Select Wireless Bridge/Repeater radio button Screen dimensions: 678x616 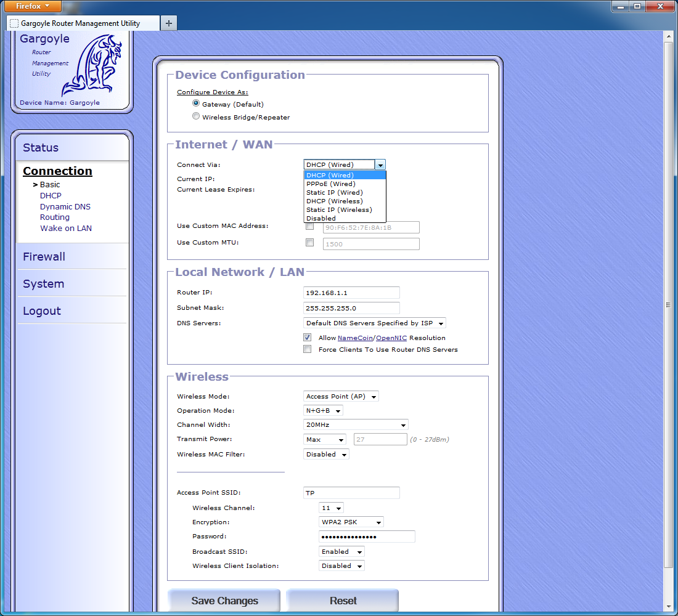click(196, 116)
